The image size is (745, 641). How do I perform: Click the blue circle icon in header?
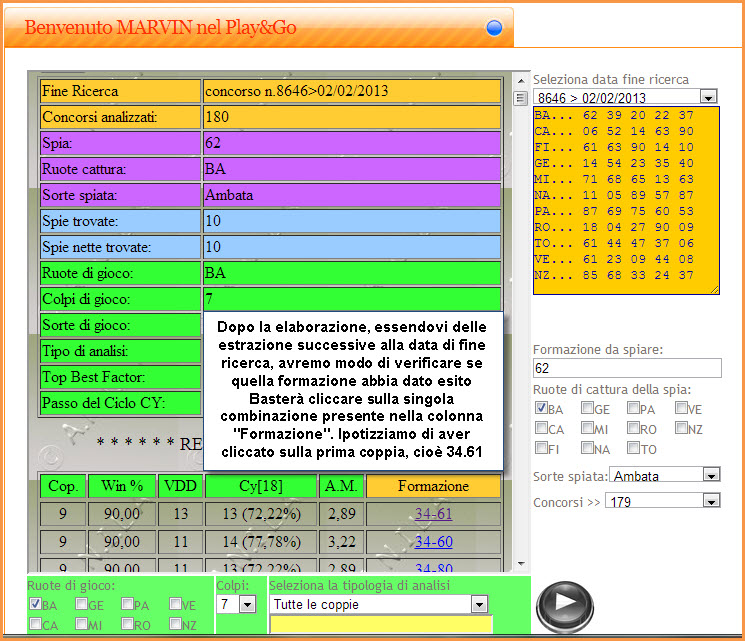pos(494,28)
